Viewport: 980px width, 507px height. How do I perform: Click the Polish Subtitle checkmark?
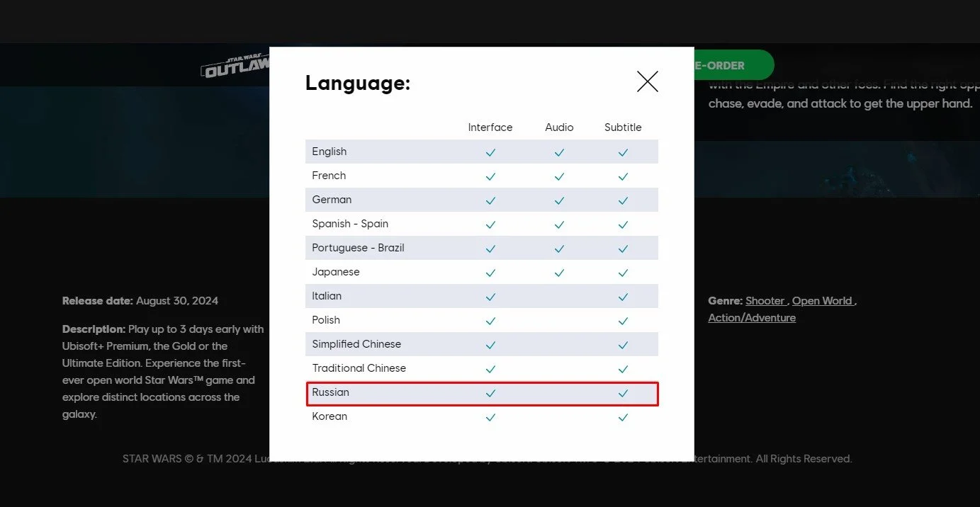[x=623, y=321]
